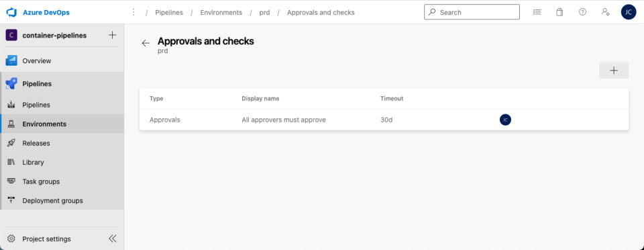Click the search magnifier icon
The height and width of the screenshot is (250, 644).
(431, 12)
